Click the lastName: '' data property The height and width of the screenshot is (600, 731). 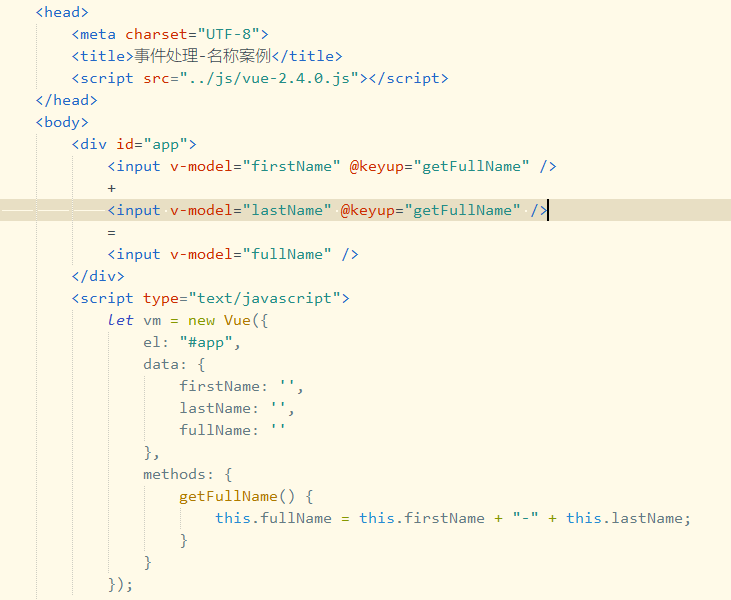237,408
